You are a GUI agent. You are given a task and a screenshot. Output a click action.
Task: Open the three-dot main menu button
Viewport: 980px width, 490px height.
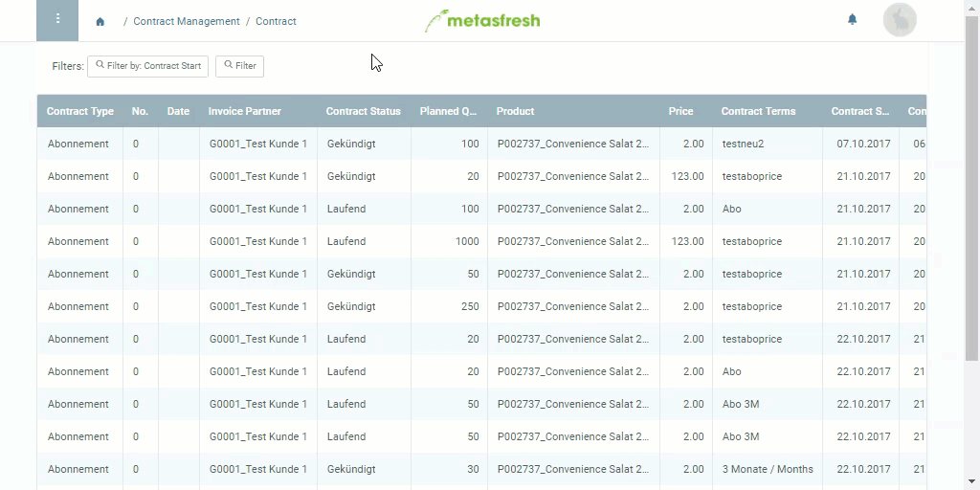coord(57,21)
